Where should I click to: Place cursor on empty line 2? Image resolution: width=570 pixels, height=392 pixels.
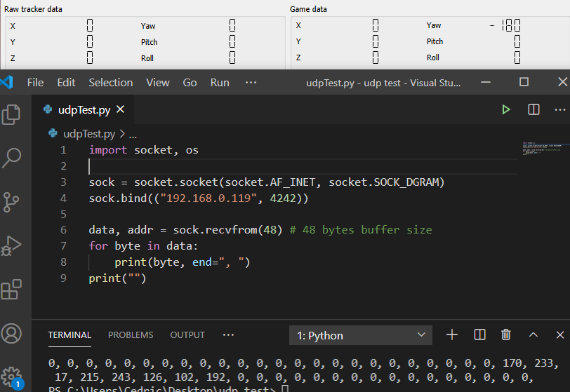coord(302,166)
